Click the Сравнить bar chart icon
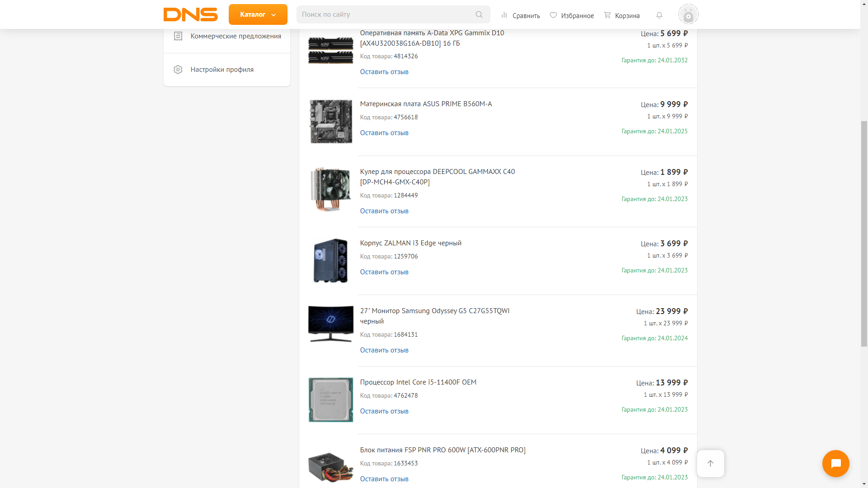The width and height of the screenshot is (868, 488). 504,15
